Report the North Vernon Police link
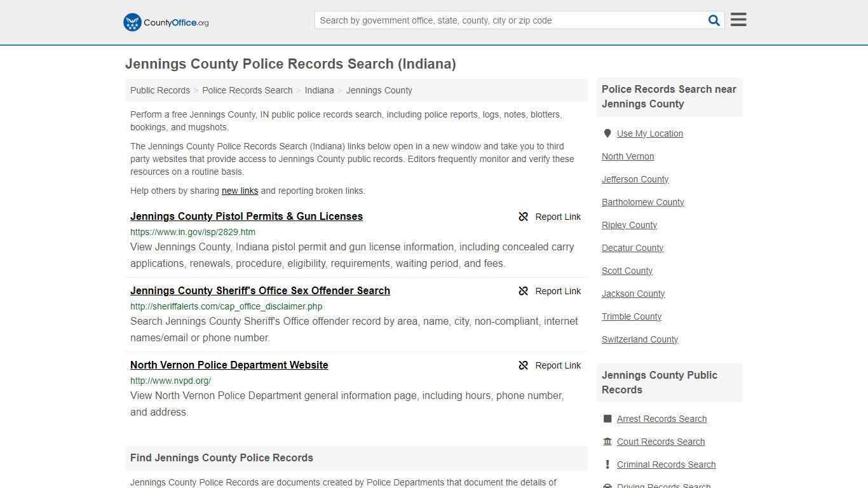868x488 pixels. point(558,365)
